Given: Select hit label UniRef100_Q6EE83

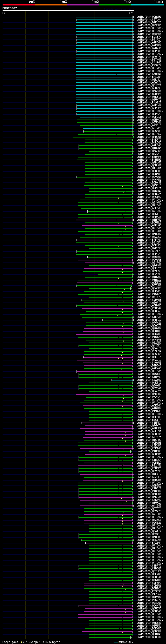Looking at the screenshot, I should pyautogui.click(x=149, y=623).
